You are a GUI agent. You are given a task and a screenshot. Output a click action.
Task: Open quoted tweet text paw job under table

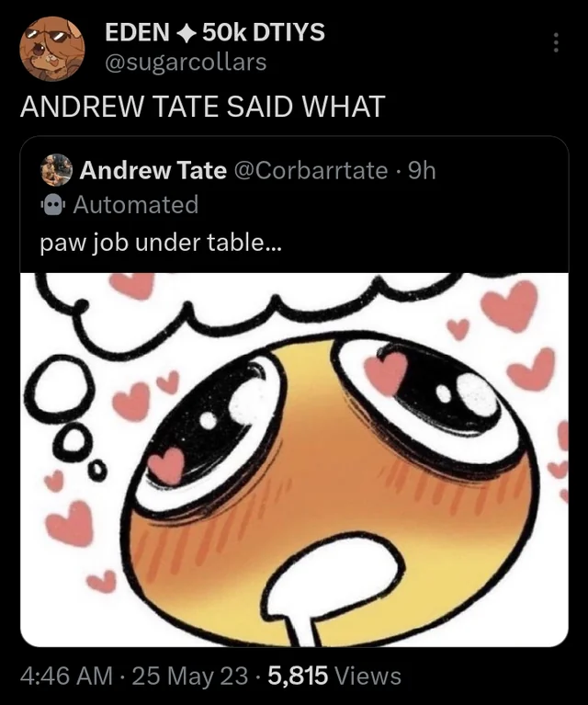point(161,244)
